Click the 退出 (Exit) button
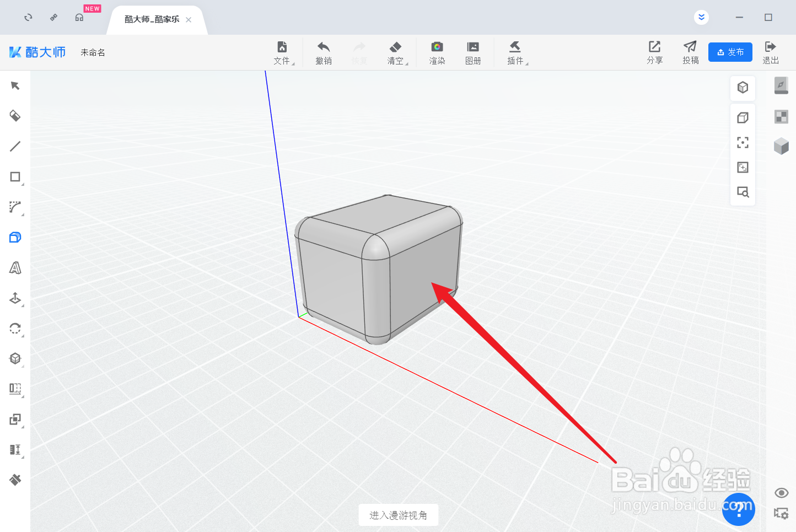The image size is (796, 532). coord(771,53)
